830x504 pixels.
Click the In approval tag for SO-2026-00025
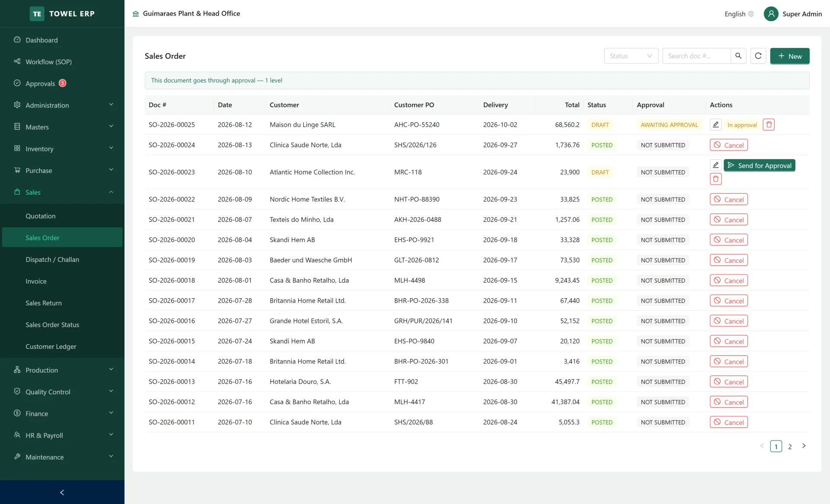742,125
